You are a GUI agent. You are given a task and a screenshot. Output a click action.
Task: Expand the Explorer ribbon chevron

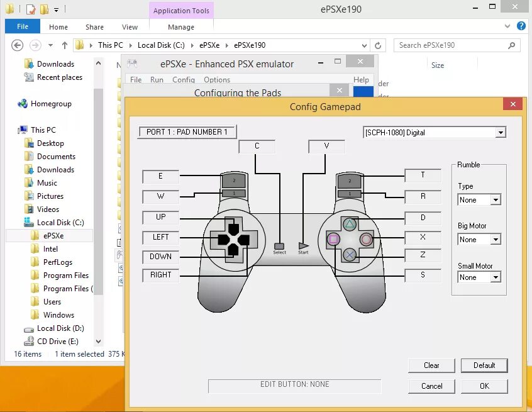pos(507,26)
